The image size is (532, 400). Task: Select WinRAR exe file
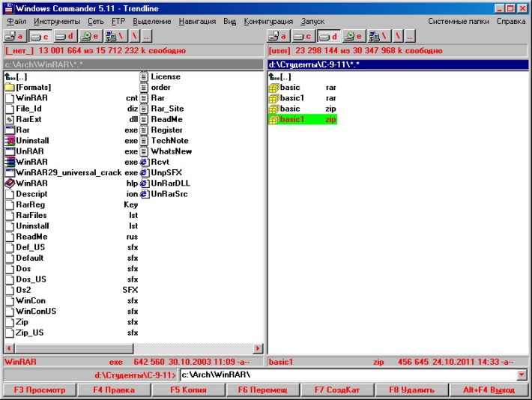(x=72, y=162)
